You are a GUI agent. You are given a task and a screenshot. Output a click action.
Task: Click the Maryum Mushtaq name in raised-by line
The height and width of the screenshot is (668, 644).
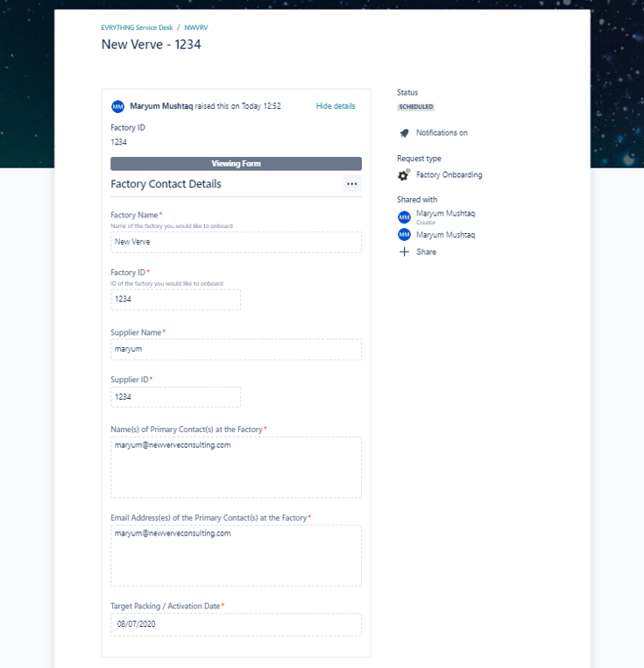click(161, 106)
